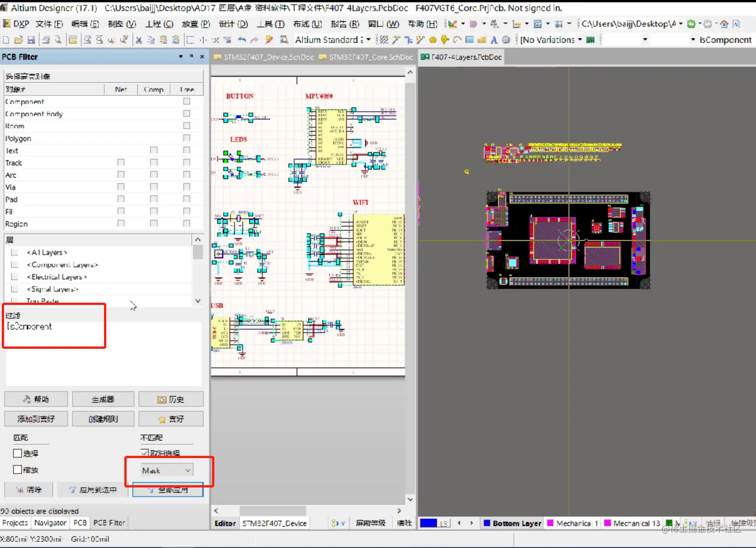Click the Place String 'A' text icon
The height and width of the screenshot is (548, 756).
pos(494,40)
